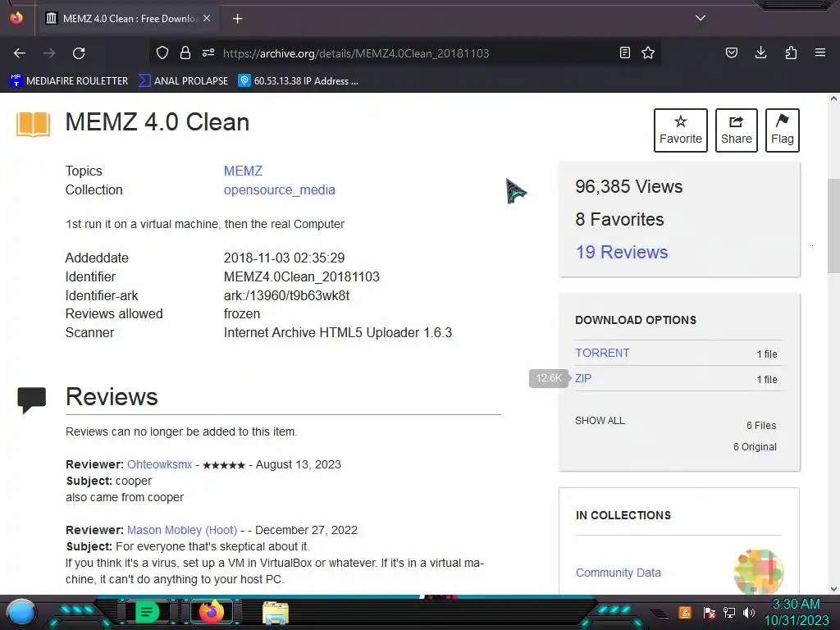Open reviewer Mason Mobley (Hoot) profile
The image size is (840, 630).
pos(181,530)
